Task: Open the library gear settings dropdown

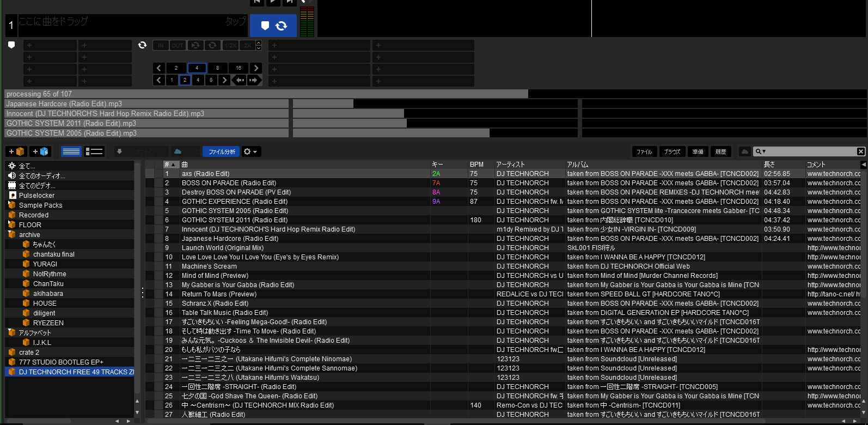Action: (250, 151)
